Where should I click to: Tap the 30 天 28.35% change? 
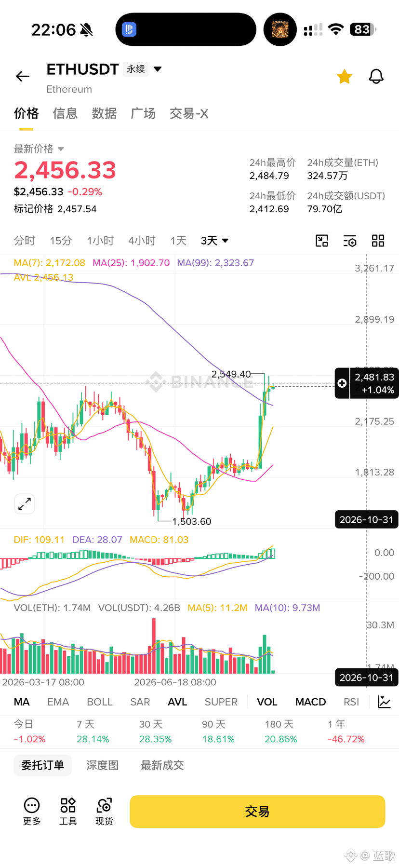155,732
